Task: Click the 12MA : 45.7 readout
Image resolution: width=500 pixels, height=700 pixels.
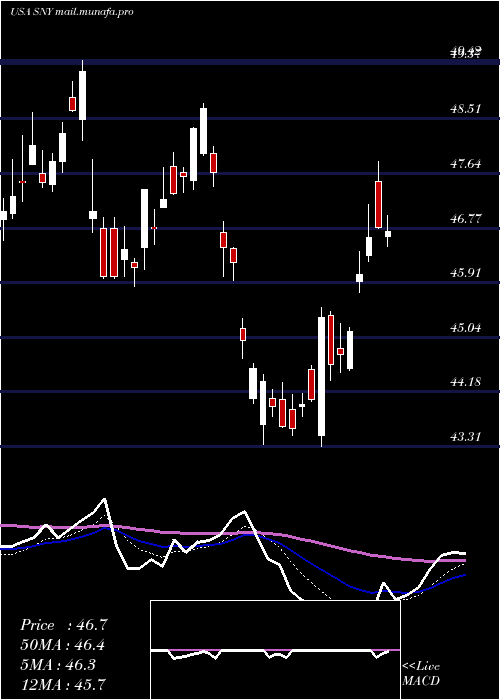Action: [63, 684]
